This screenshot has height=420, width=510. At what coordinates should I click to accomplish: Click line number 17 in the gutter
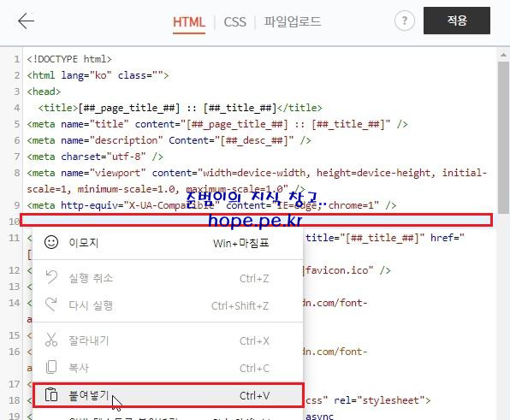[x=15, y=385]
